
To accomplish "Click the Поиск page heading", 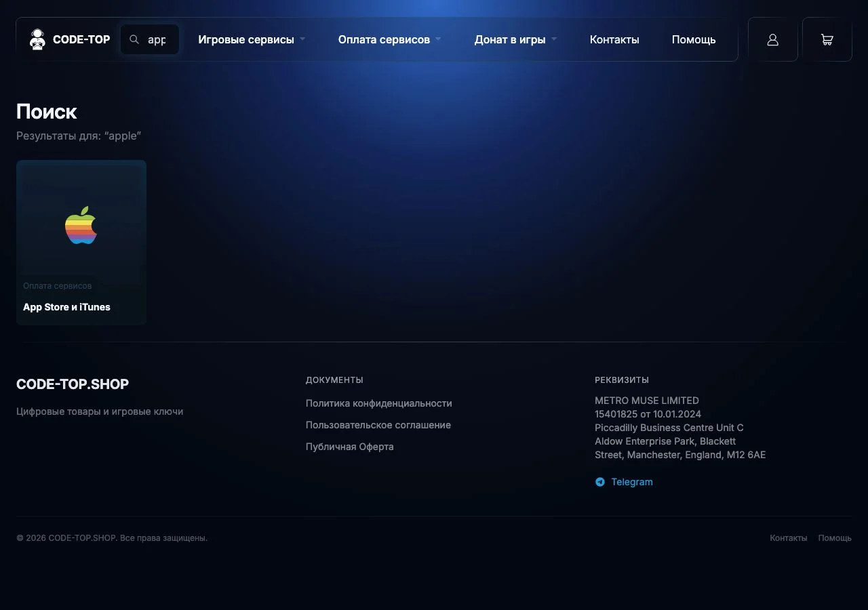I will tap(47, 112).
